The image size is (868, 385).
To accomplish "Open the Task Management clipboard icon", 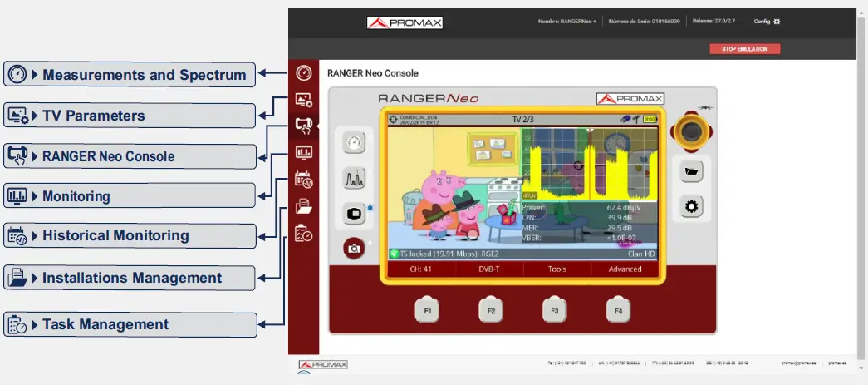I will [x=303, y=233].
